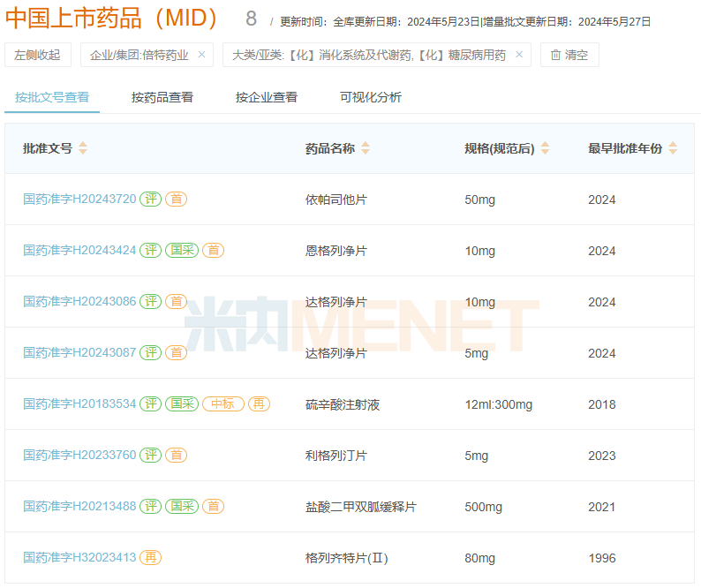701x588 pixels.
Task: Sort by 药品名称 column arrows
Action: (366, 148)
